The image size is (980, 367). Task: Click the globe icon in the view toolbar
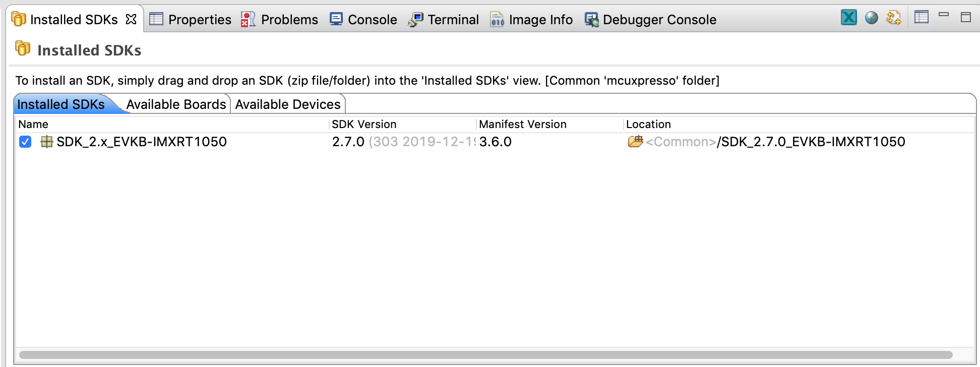871,18
